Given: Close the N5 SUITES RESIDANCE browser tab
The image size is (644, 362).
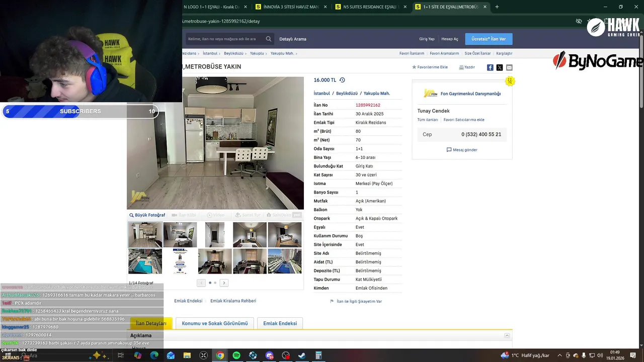Looking at the screenshot, I should 405,7.
